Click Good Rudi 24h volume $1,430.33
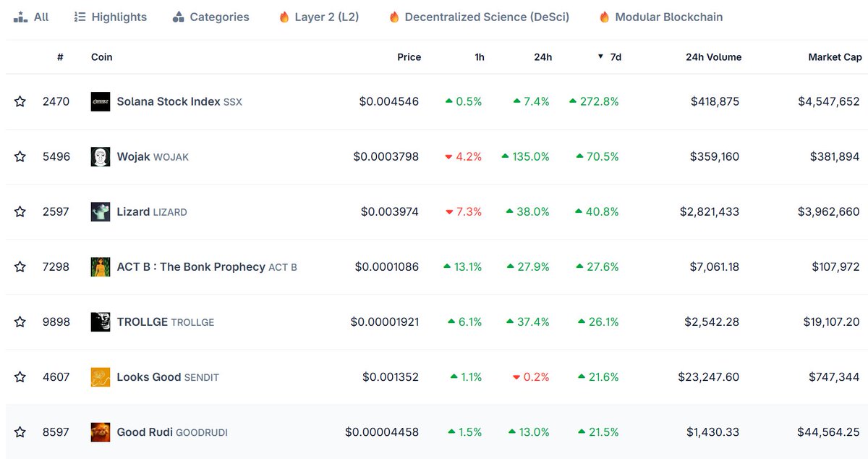Viewport: 868px width, 459px height. (x=713, y=431)
